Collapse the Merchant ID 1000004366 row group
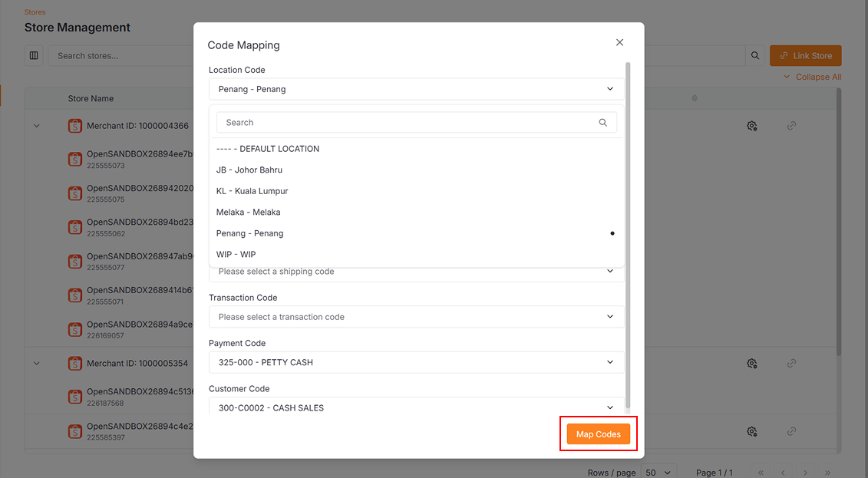 coord(36,126)
